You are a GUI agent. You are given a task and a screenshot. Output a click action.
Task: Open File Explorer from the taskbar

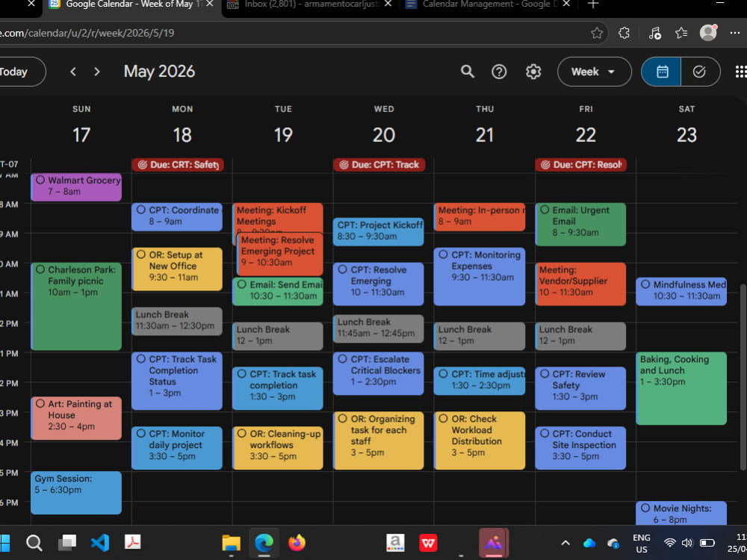point(231,542)
